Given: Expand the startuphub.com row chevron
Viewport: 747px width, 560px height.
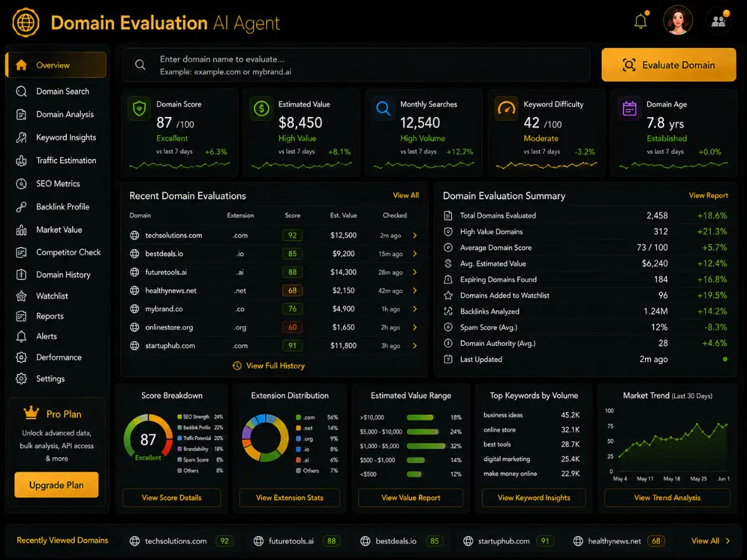Looking at the screenshot, I should tap(415, 345).
